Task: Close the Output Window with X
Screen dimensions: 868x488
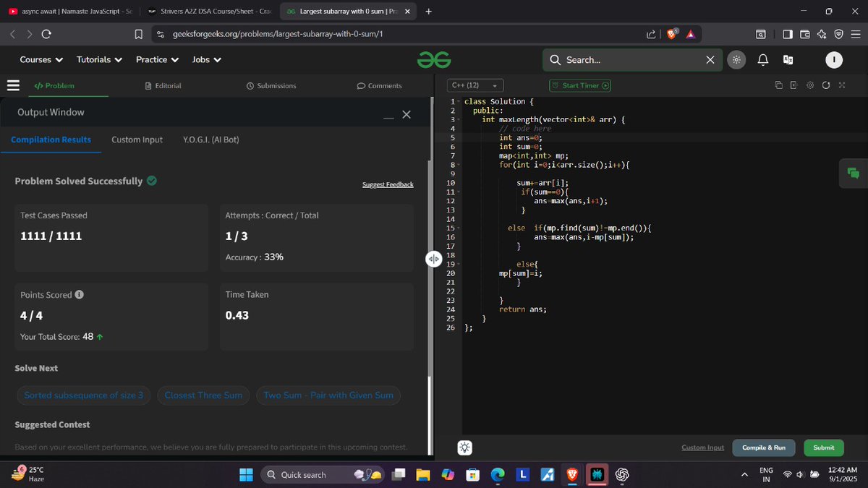Action: coord(407,115)
